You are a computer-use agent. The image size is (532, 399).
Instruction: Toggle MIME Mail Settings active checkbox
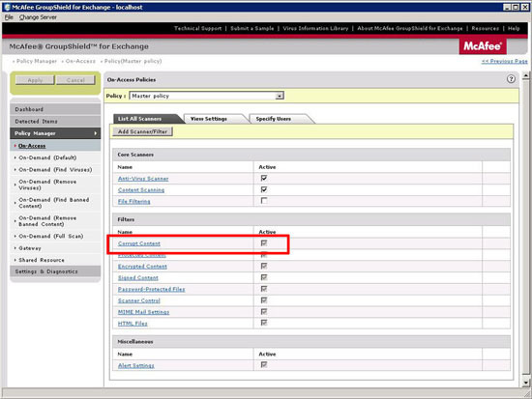click(x=264, y=311)
